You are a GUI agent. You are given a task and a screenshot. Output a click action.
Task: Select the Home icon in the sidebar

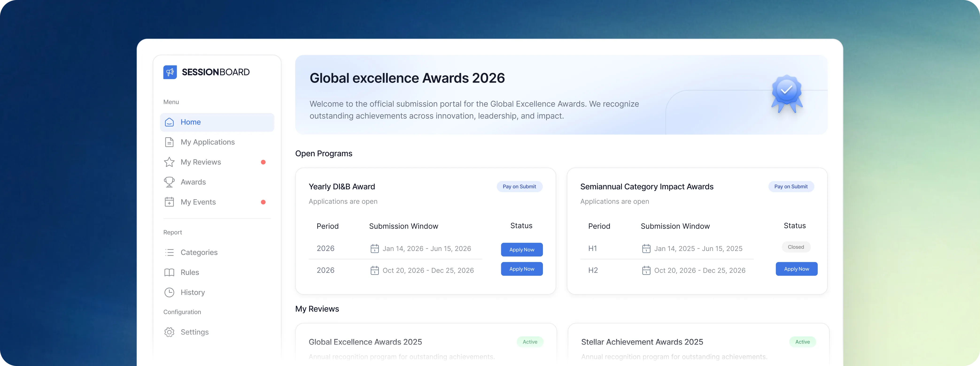[x=169, y=122]
